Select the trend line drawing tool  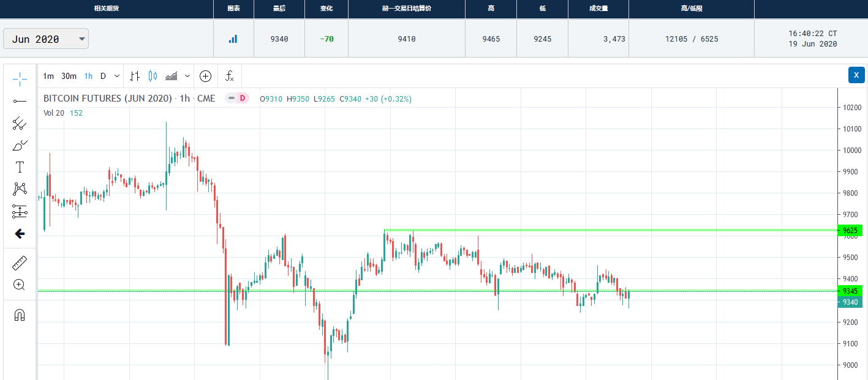click(x=20, y=101)
